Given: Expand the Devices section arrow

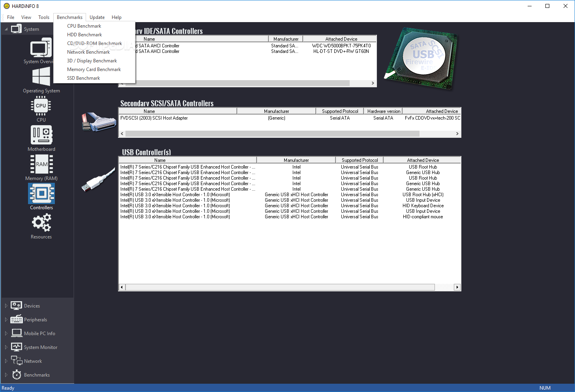Looking at the screenshot, I should click(6, 306).
